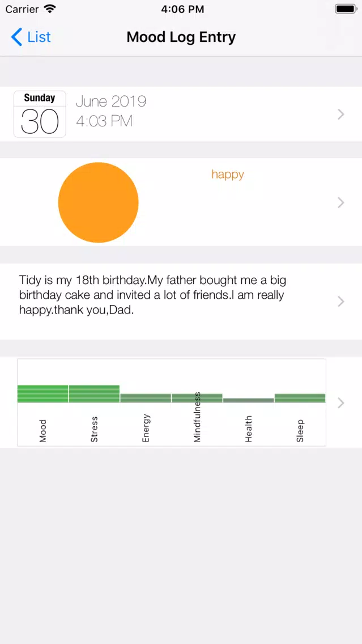
Task: Tap the battery status icon
Action: (346, 9)
